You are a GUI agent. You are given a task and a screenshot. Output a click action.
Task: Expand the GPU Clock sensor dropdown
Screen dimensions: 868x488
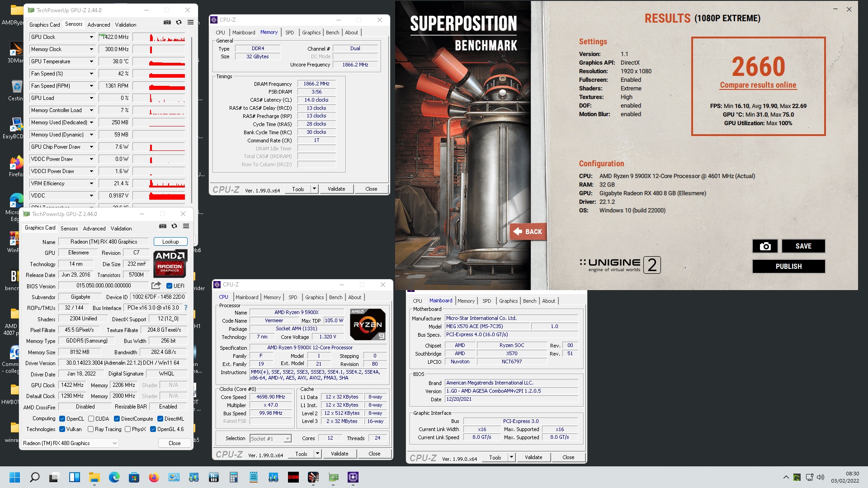pyautogui.click(x=91, y=37)
